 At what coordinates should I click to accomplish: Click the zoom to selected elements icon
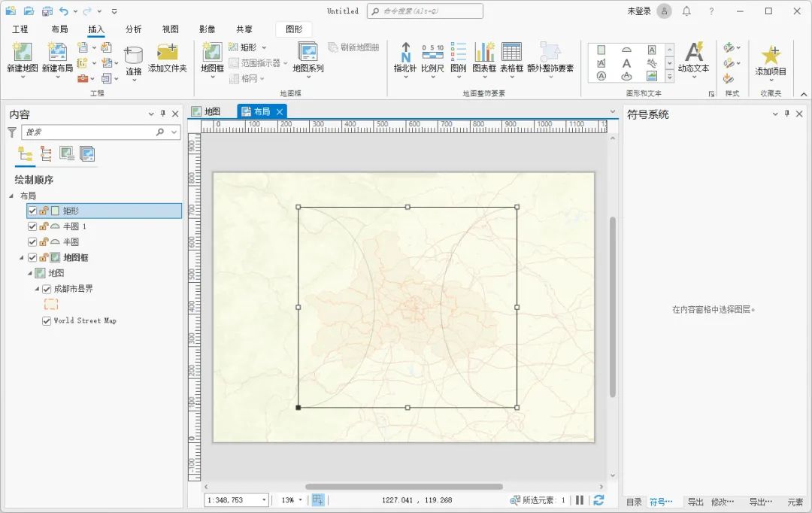coord(515,500)
